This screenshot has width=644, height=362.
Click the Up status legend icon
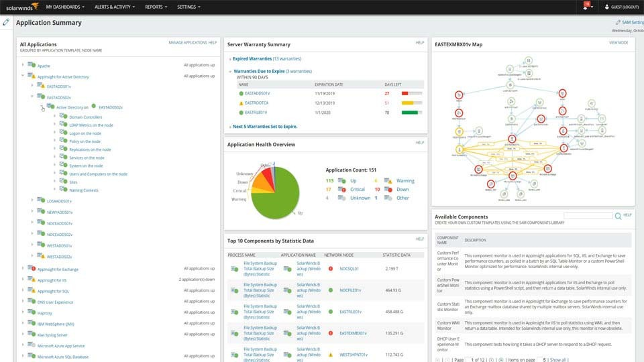[341, 180]
